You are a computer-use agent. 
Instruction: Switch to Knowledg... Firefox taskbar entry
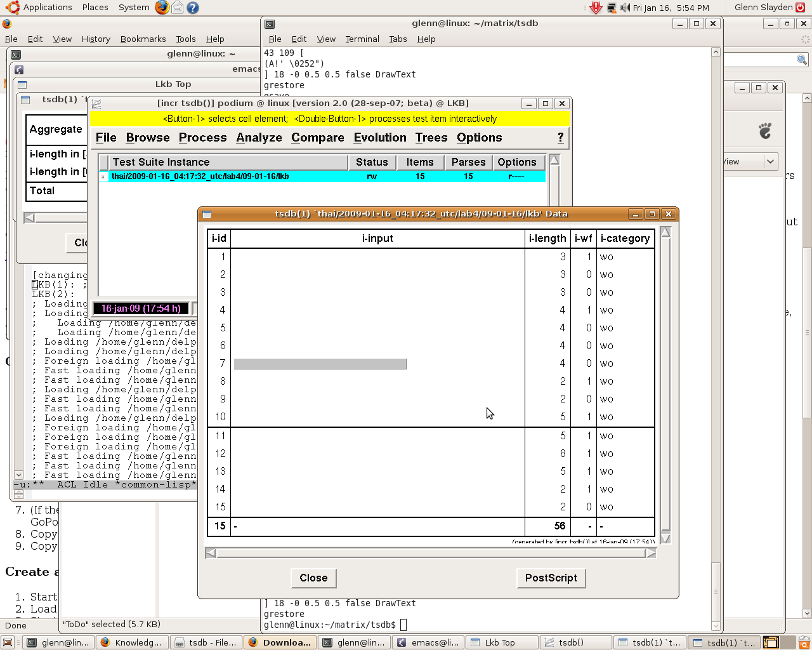tap(132, 642)
